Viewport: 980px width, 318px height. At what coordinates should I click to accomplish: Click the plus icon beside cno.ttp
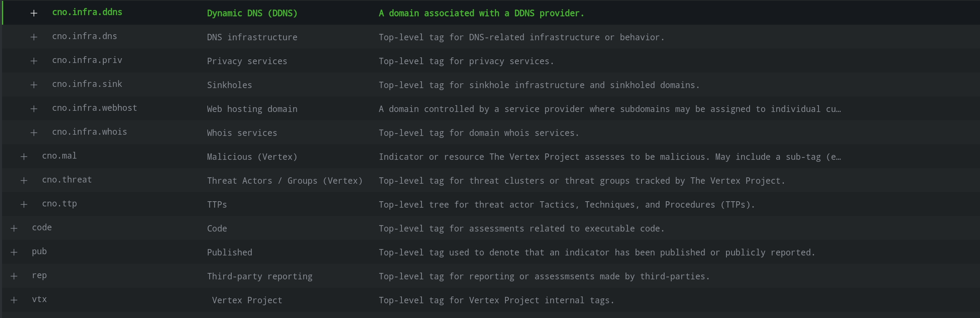point(24,204)
